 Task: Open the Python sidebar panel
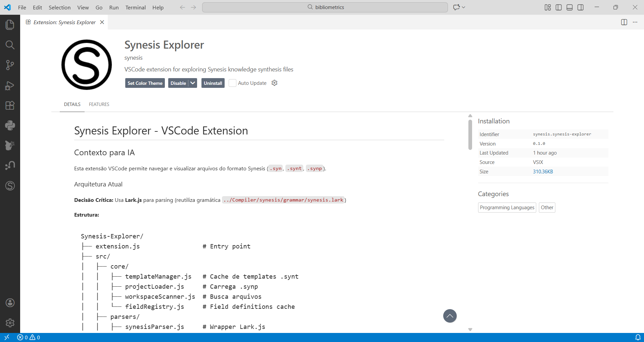[10, 125]
